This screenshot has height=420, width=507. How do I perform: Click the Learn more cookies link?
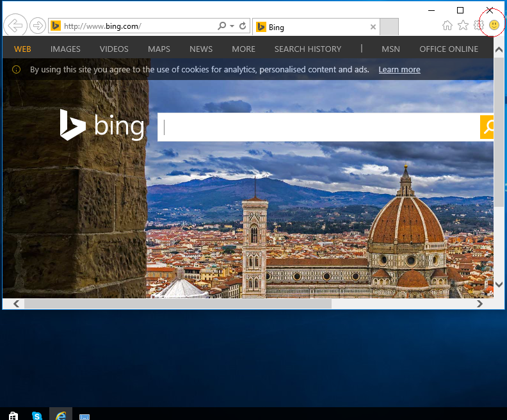point(399,70)
